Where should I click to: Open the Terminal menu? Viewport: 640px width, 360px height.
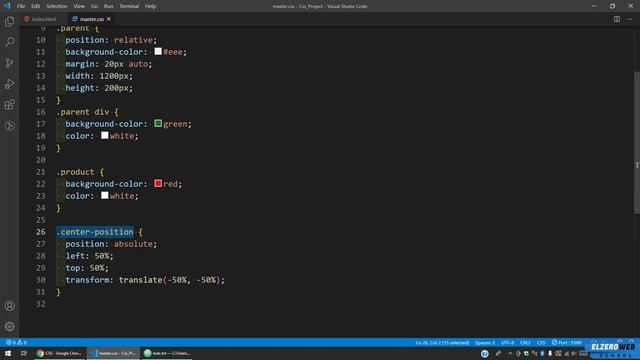[129, 6]
